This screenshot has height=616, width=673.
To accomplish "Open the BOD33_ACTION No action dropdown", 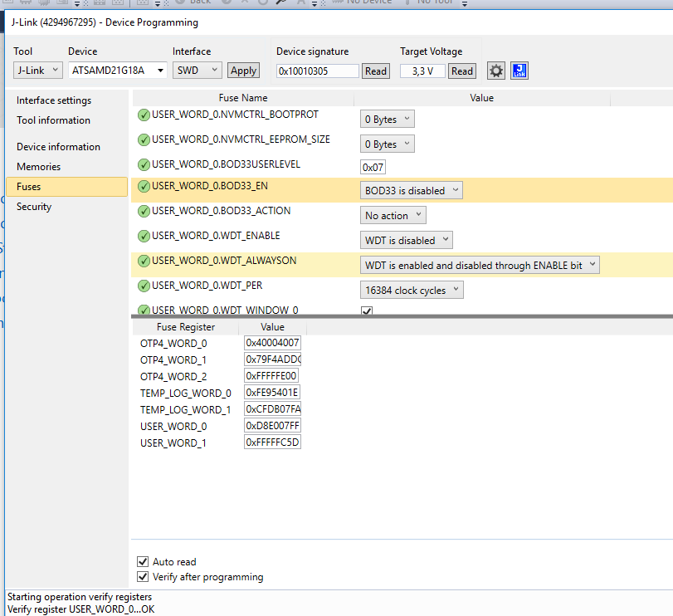I will 393,215.
